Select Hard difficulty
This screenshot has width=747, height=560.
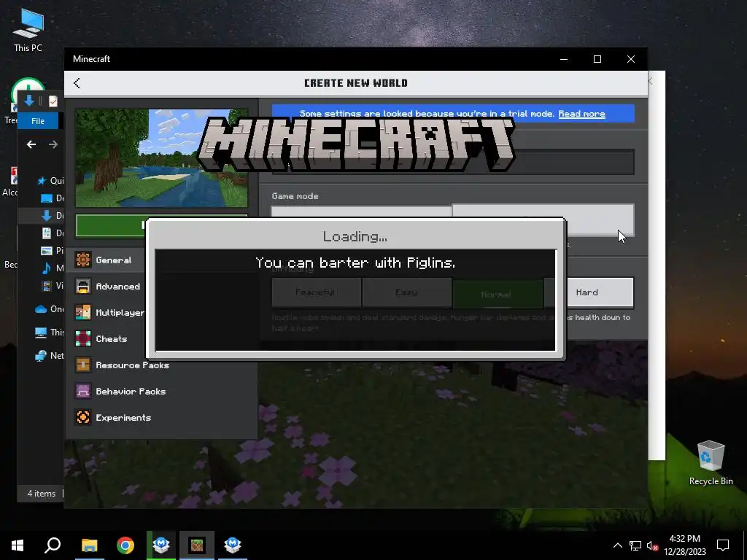pyautogui.click(x=589, y=292)
